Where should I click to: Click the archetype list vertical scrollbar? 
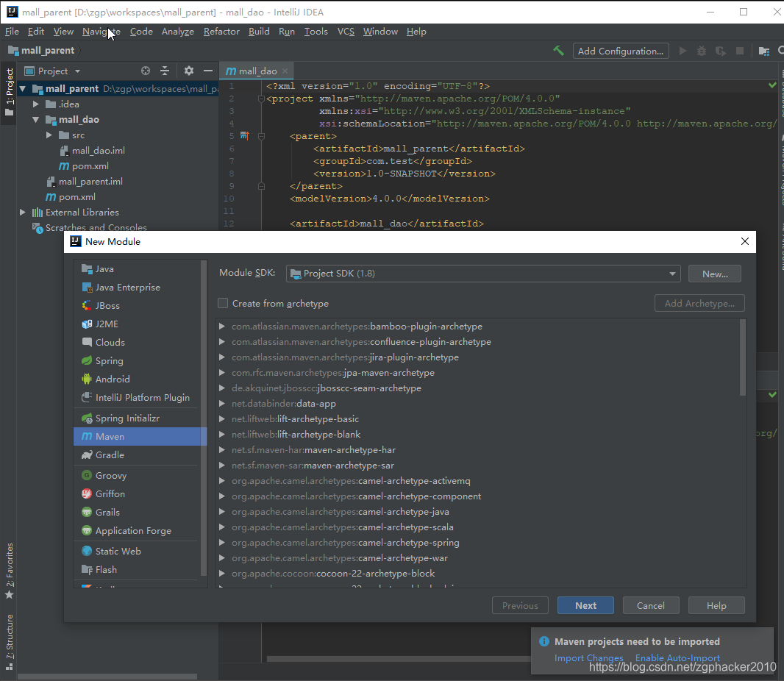pos(743,357)
